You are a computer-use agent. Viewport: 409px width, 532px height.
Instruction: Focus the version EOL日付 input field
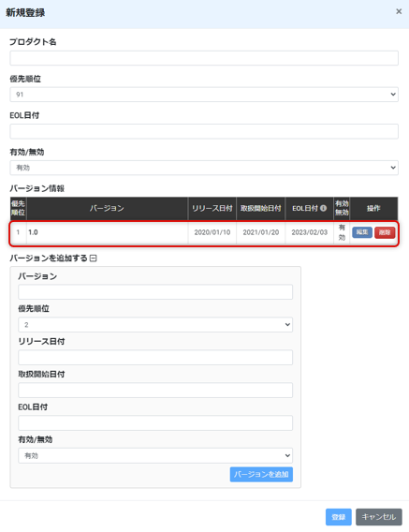[x=155, y=422]
